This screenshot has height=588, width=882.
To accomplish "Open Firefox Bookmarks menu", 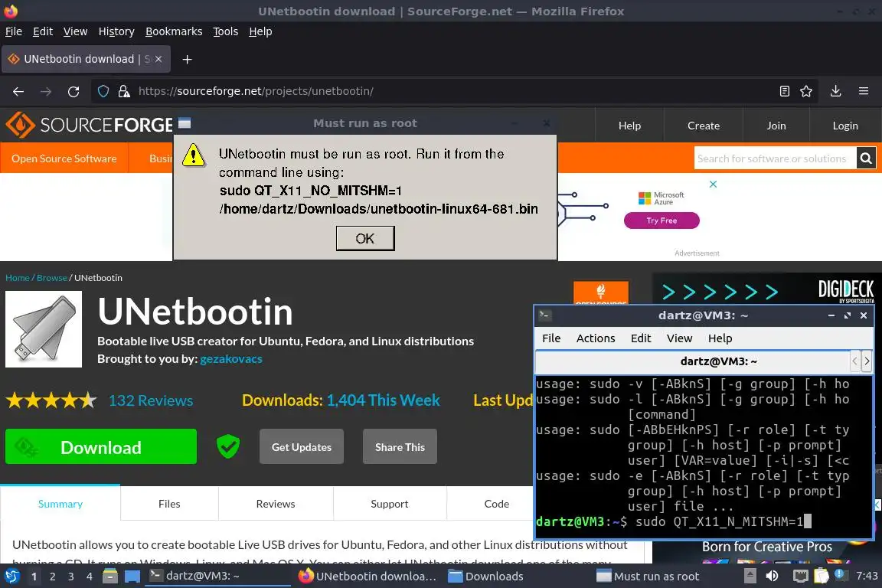I will (174, 31).
